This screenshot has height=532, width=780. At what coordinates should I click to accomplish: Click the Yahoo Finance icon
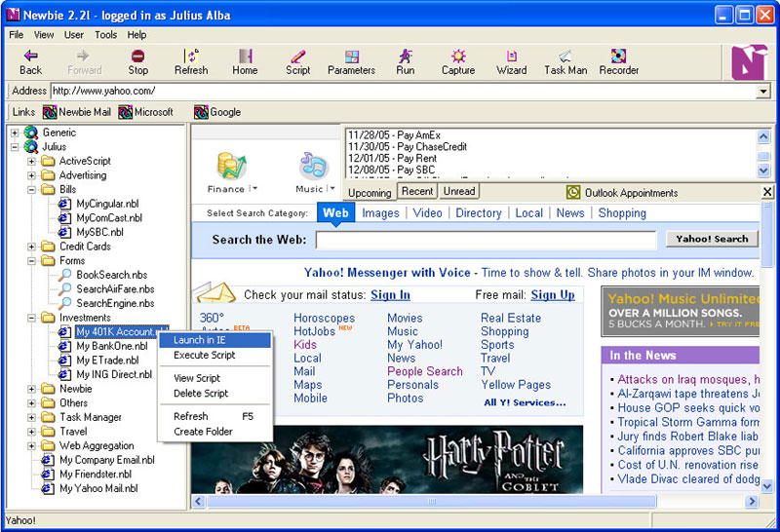coord(231,166)
